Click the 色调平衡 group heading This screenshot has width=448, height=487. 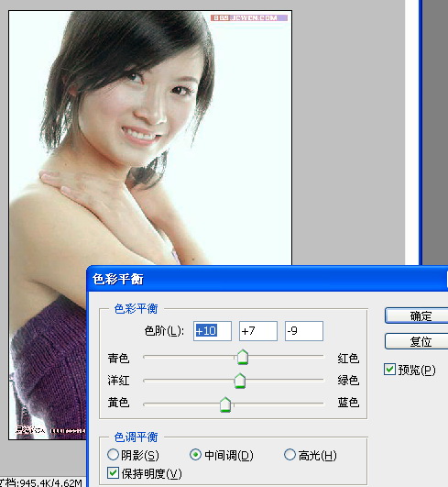click(x=136, y=437)
